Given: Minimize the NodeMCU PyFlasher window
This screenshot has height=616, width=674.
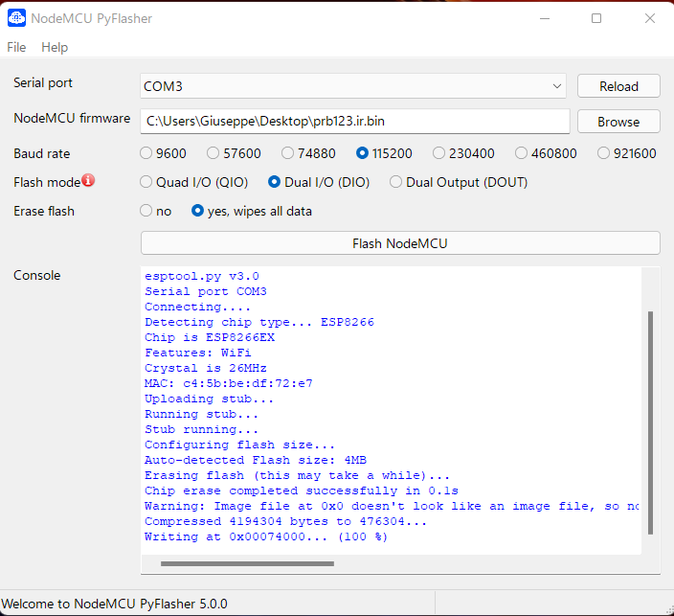Looking at the screenshot, I should 545,18.
